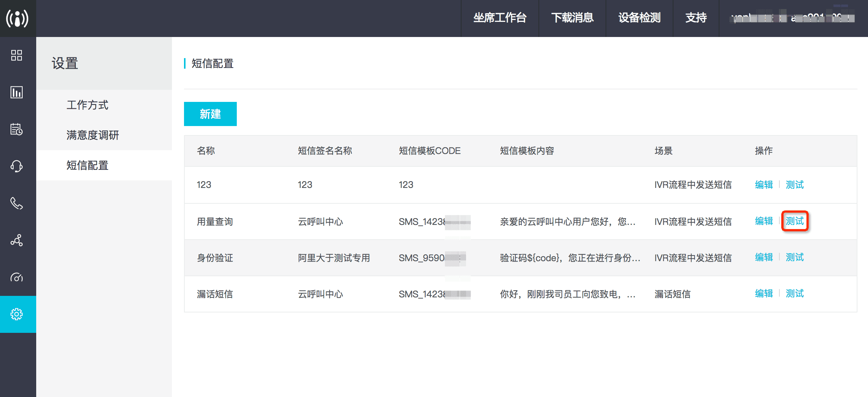Click 云呼叫中心 signature in 漏话短信 row
Viewport: 868px width, 397px height.
click(x=321, y=294)
